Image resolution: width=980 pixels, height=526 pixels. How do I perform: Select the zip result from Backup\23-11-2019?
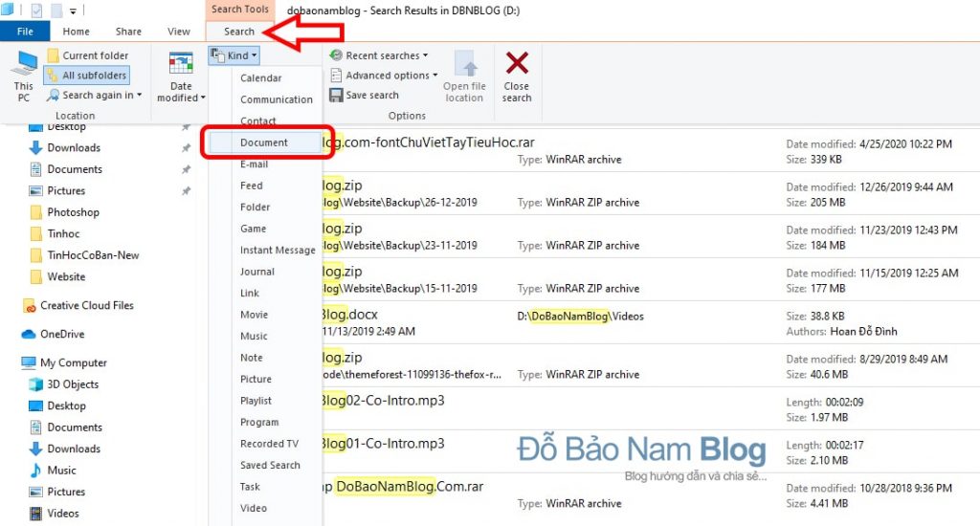[x=650, y=237]
